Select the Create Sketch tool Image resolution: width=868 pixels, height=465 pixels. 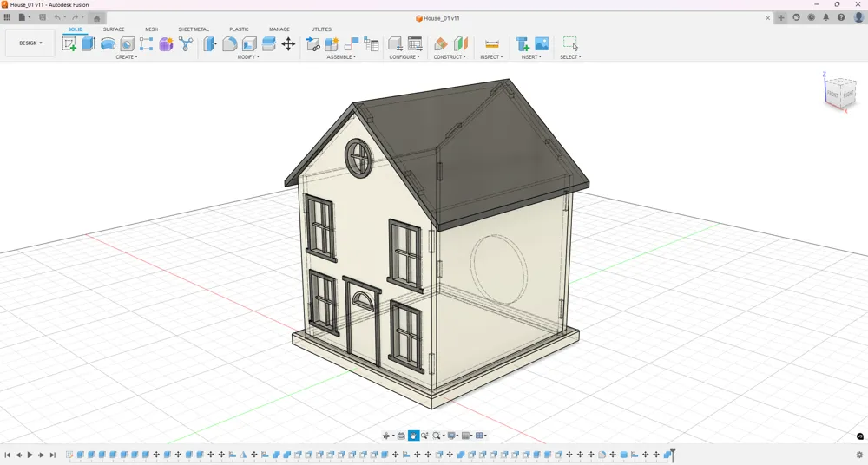pyautogui.click(x=69, y=43)
